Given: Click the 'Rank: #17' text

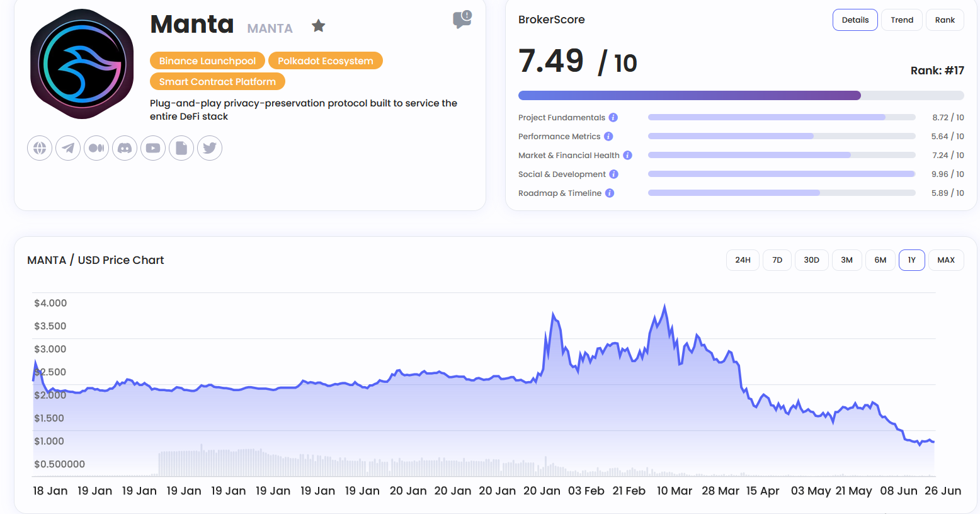Looking at the screenshot, I should [937, 71].
